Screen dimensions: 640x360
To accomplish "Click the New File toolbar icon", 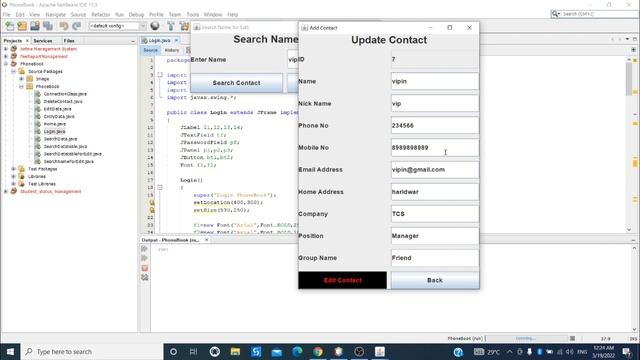I will 9,26.
